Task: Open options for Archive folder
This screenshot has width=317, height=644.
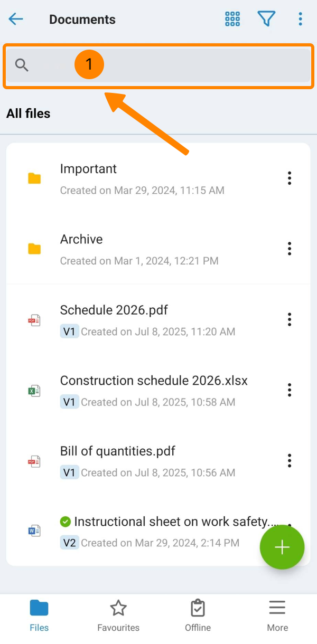Action: tap(289, 249)
